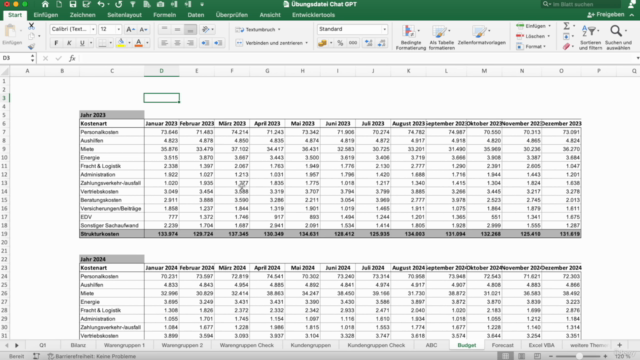Switch to Bilanz sheet tab

78,345
